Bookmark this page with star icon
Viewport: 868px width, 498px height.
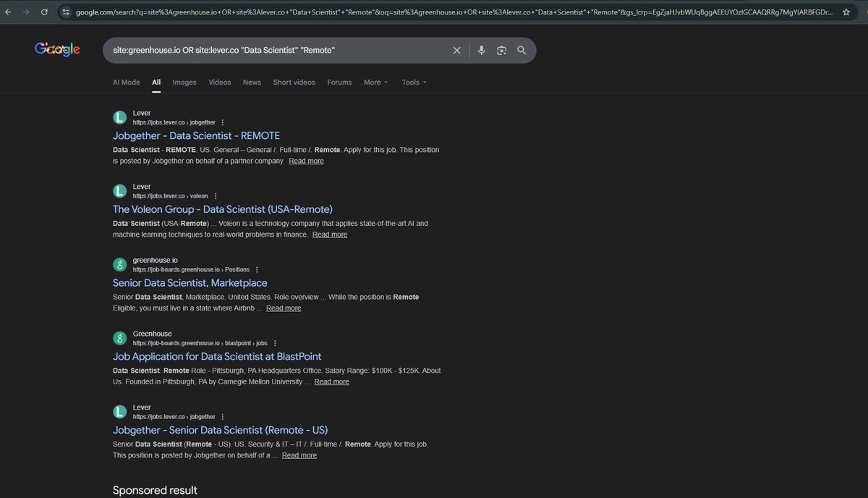(x=846, y=12)
